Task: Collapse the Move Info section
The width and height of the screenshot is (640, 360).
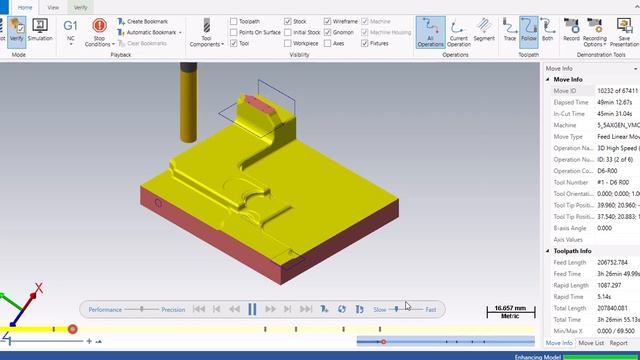Action: tap(548, 80)
